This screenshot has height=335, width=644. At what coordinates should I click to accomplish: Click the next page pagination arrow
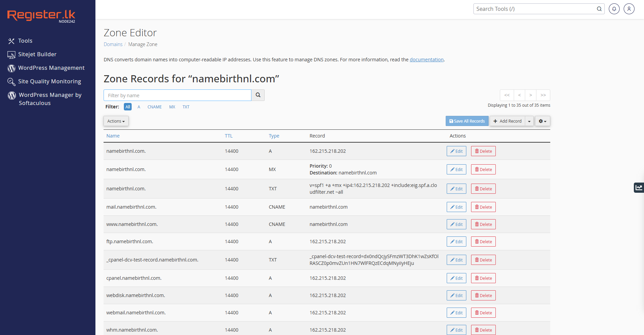pos(531,95)
